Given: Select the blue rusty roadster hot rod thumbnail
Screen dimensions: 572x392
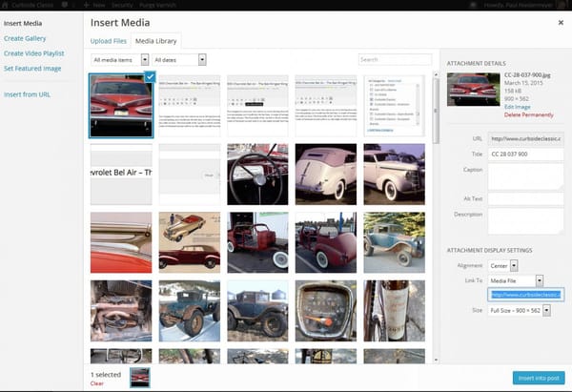Looking at the screenshot, I should [x=394, y=242].
